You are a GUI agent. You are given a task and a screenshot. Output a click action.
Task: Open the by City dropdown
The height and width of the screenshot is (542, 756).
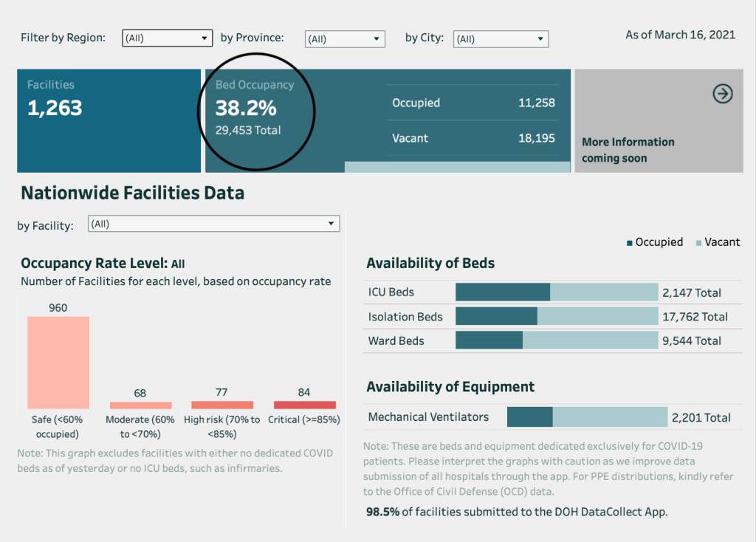coord(501,39)
